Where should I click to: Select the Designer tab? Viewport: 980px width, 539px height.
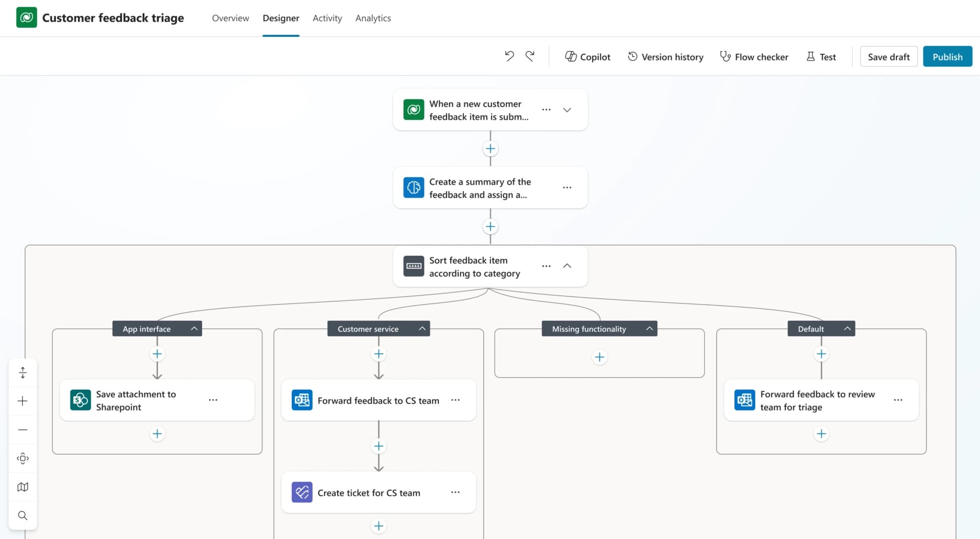(281, 18)
